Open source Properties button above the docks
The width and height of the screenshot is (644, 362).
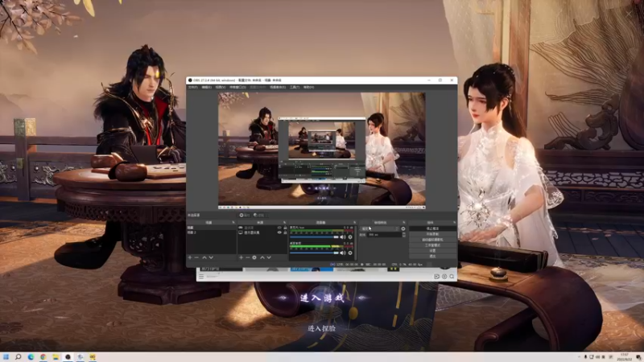pyautogui.click(x=245, y=215)
